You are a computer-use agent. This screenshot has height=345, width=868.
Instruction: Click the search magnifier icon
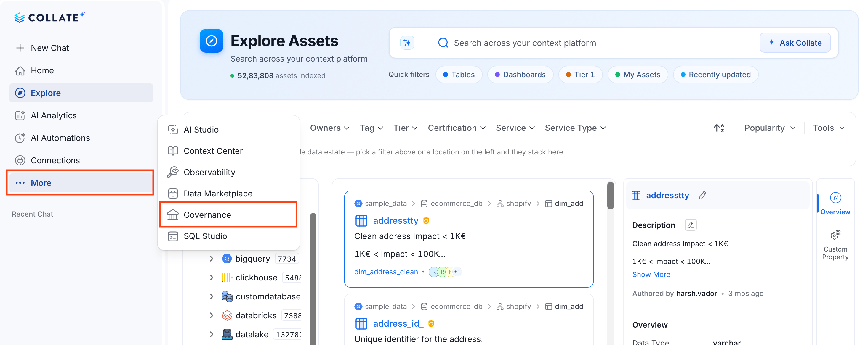pyautogui.click(x=443, y=43)
